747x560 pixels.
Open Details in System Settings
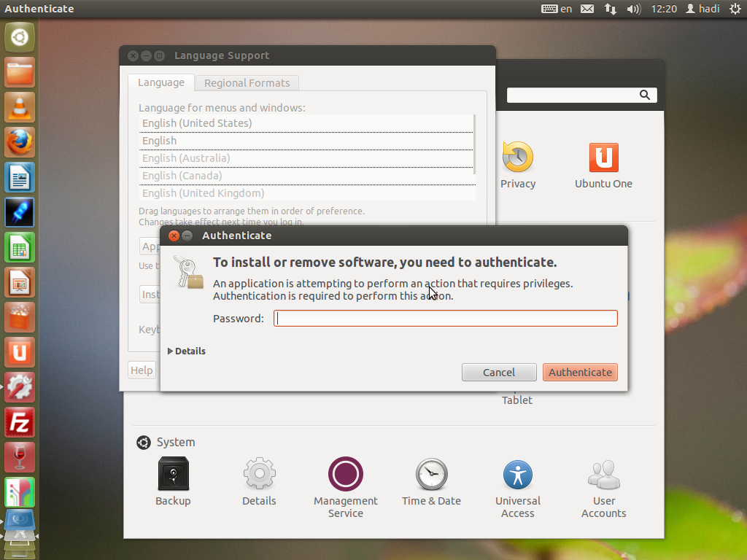click(259, 481)
